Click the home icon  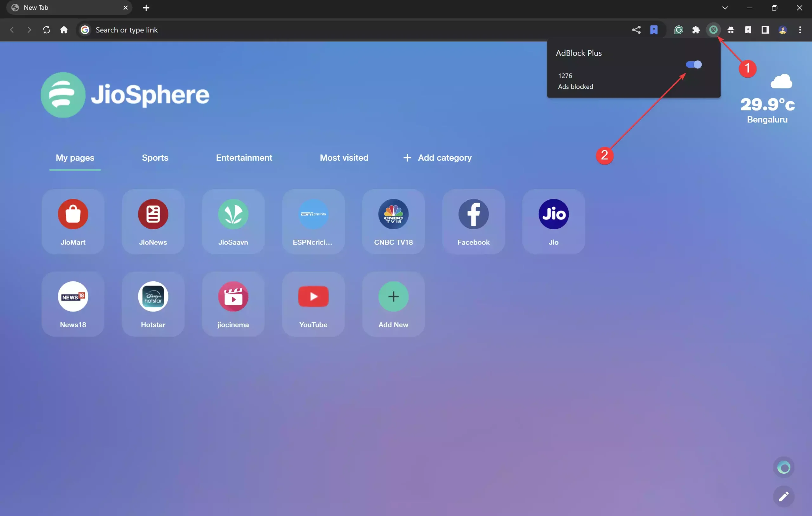point(64,30)
